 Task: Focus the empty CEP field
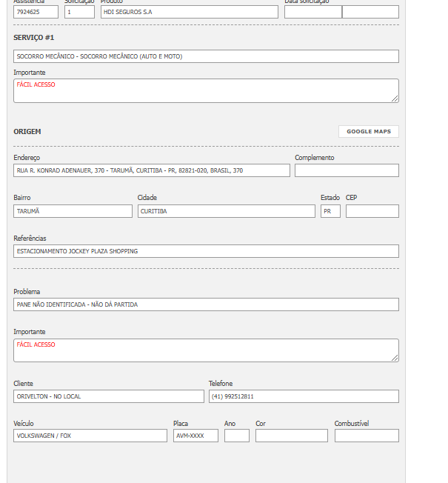point(372,211)
